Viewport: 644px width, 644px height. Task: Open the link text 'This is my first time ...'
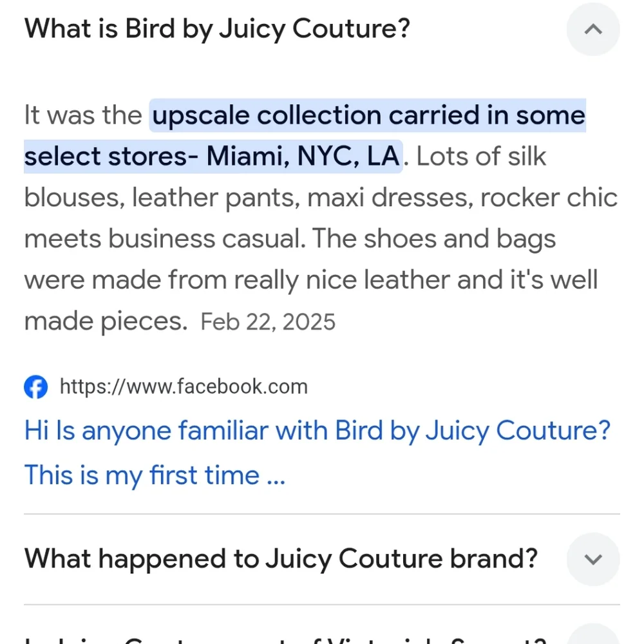click(x=155, y=475)
